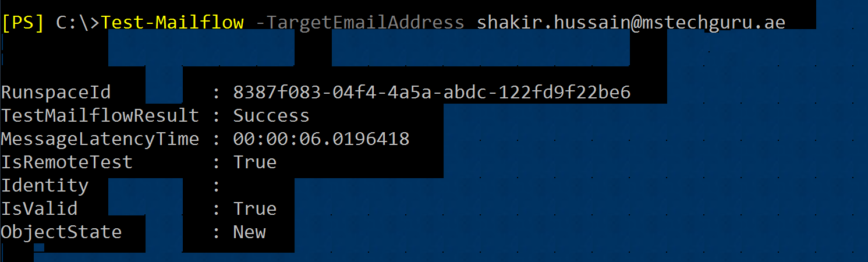Click the TestMailflowResult label
The image size is (868, 262).
tap(100, 115)
